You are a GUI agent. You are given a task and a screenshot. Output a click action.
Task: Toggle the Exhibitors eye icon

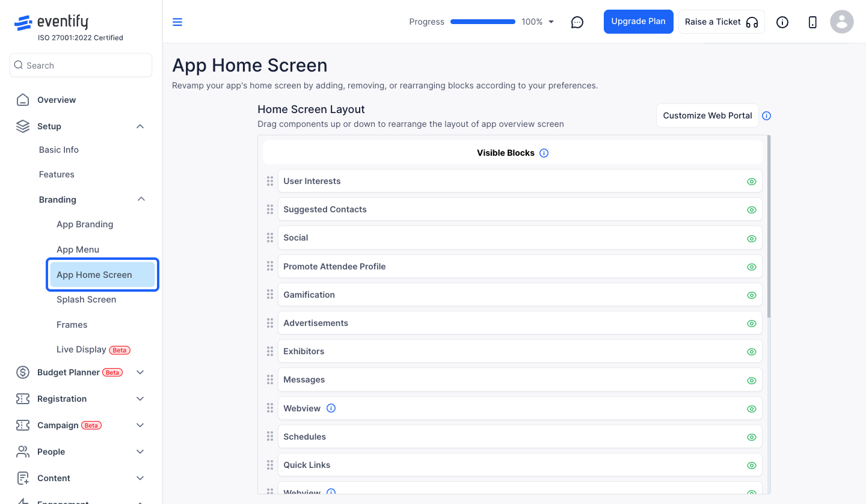751,352
